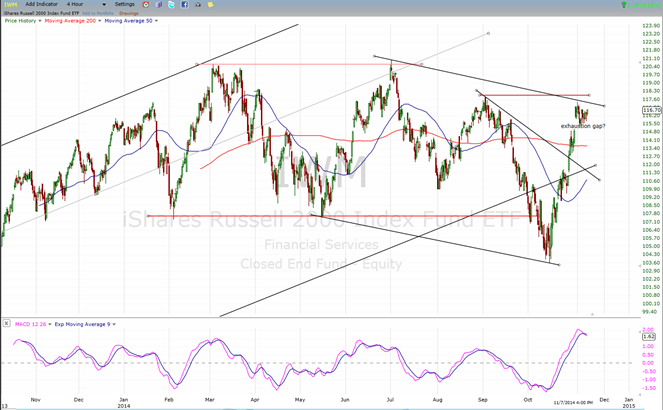Click the yellow sticky note icon
663x410 pixels.
coord(211,5)
